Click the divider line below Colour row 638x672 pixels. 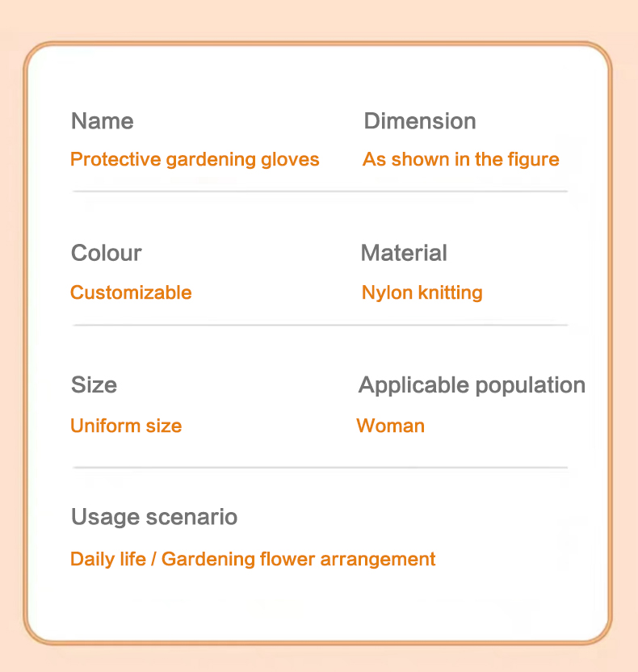[320, 325]
